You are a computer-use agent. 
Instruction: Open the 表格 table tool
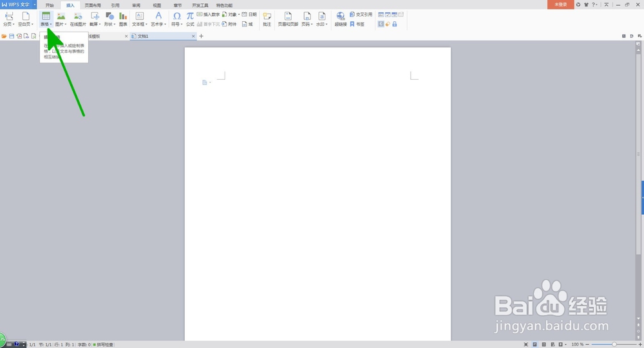46,19
